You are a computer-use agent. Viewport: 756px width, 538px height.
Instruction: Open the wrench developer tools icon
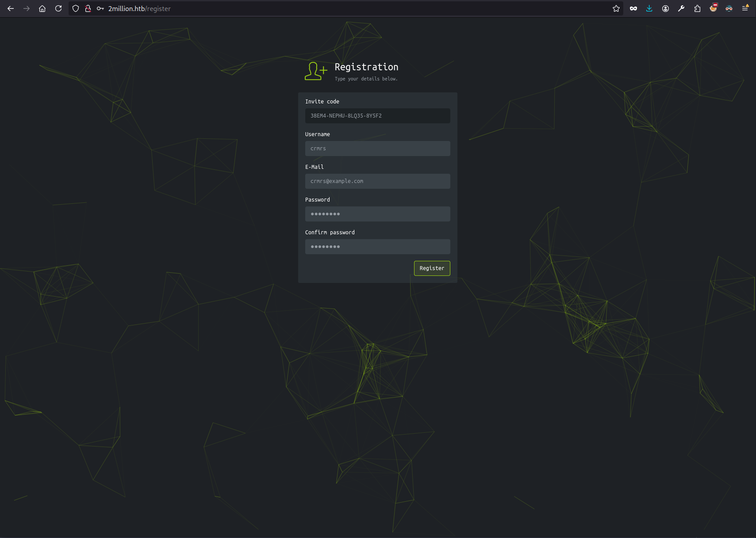click(x=681, y=8)
